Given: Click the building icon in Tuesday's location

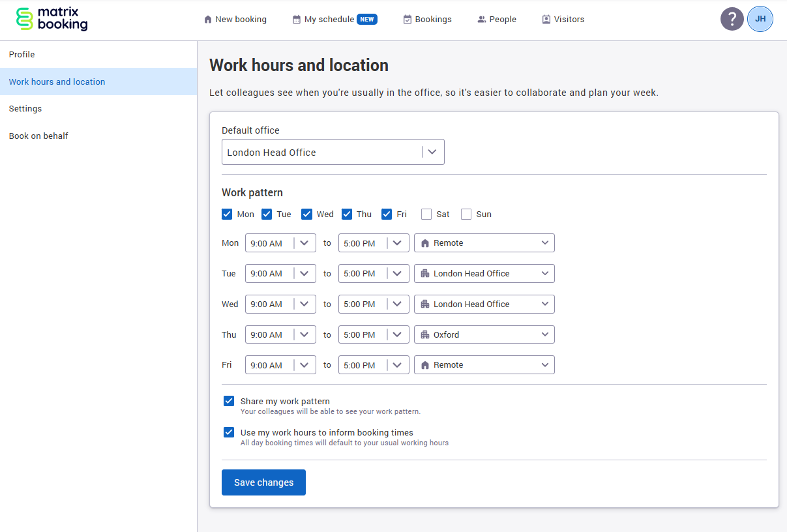Looking at the screenshot, I should coord(425,274).
